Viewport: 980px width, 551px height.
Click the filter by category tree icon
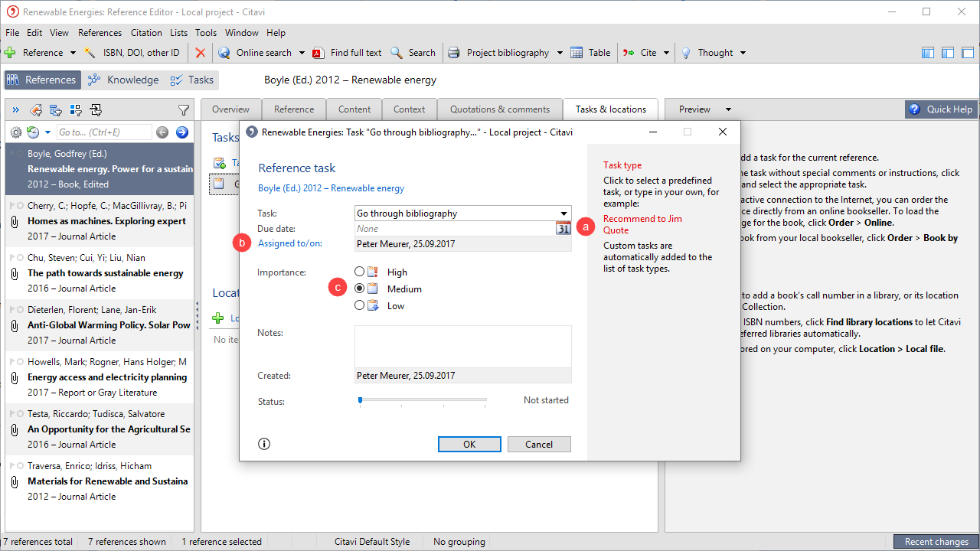pos(56,110)
